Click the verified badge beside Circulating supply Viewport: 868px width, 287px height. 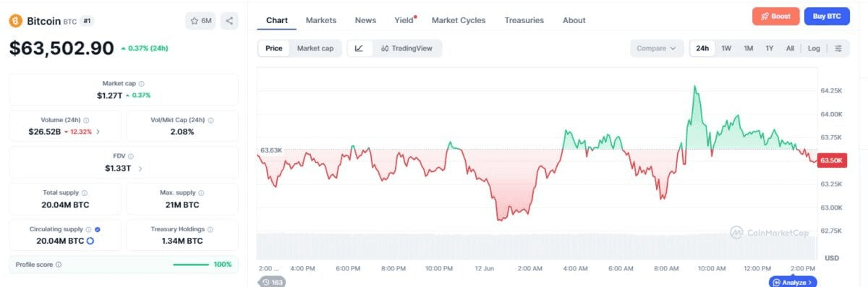(x=98, y=229)
